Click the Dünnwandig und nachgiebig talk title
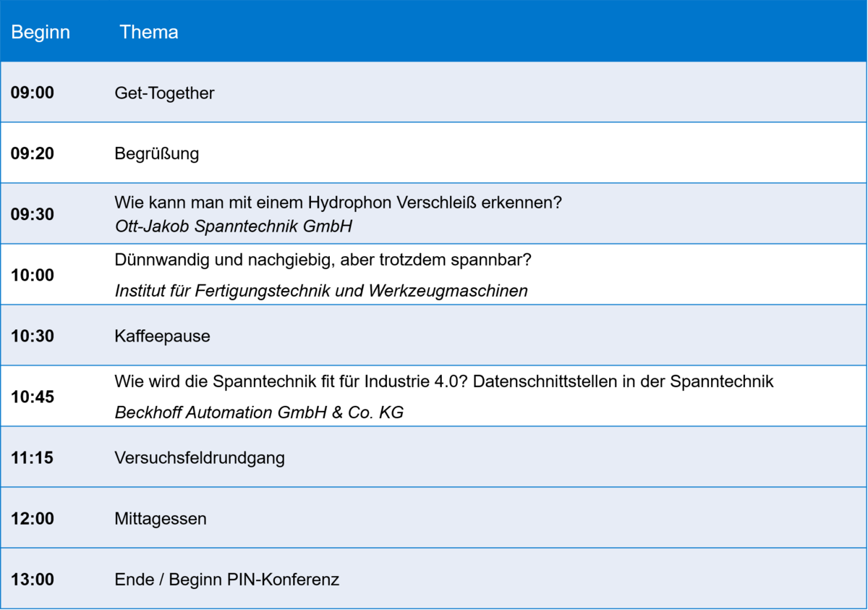Screen dimensions: 868x610 tap(323, 260)
